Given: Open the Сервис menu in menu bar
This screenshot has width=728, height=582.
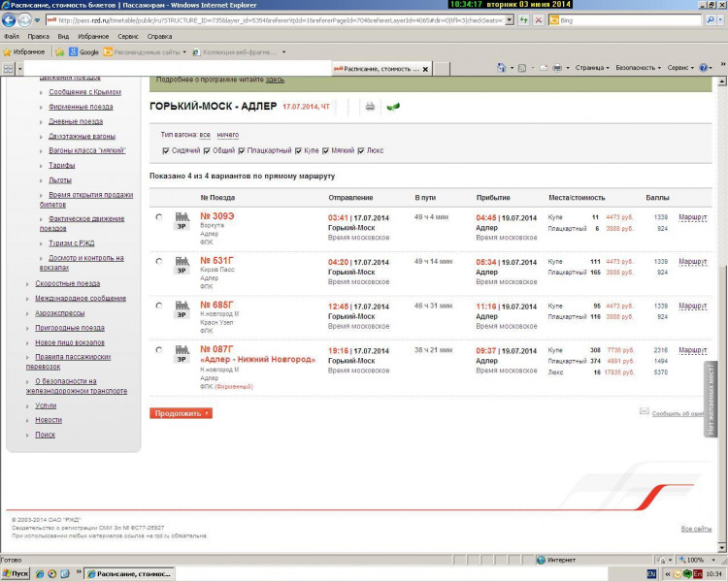Looking at the screenshot, I should (128, 36).
